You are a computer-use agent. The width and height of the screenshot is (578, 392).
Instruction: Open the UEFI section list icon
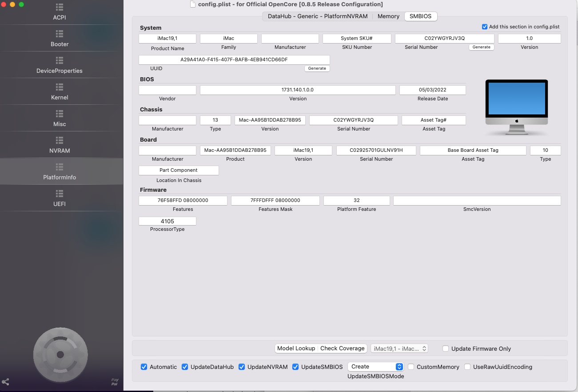pos(60,194)
